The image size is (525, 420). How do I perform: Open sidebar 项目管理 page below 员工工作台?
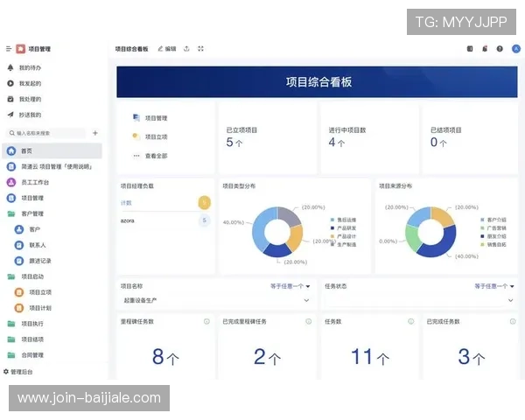25,198
